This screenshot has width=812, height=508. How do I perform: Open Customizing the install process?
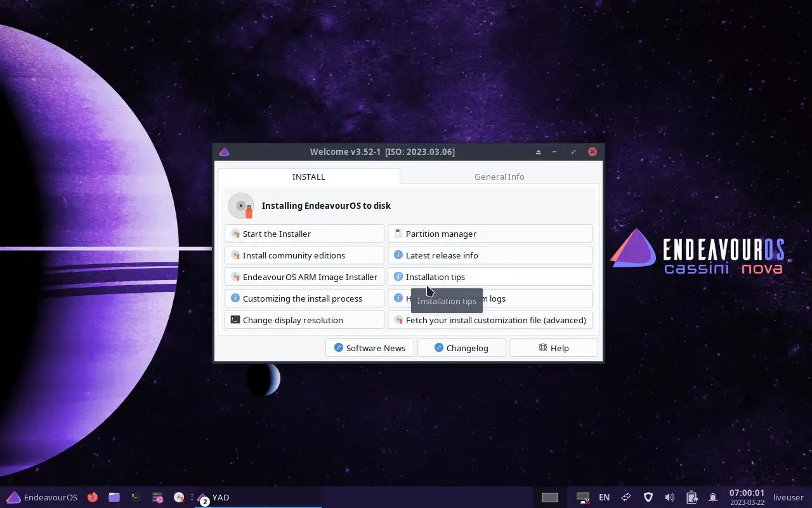point(304,298)
